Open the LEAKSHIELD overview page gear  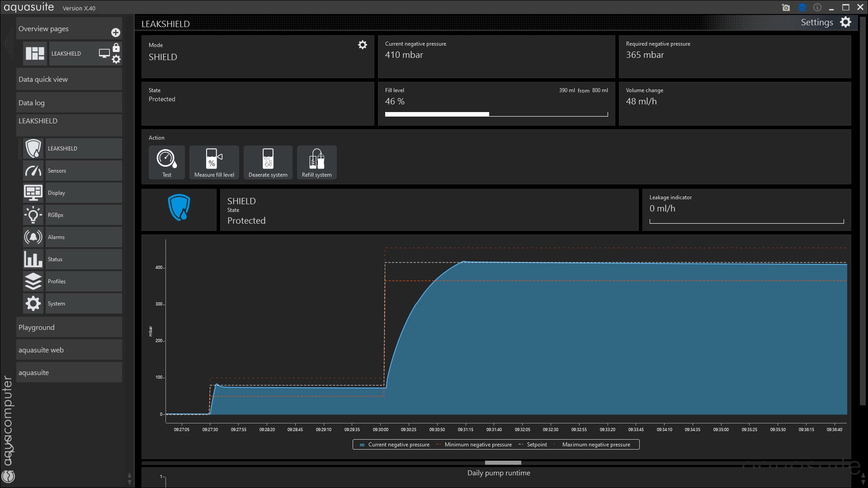[116, 59]
